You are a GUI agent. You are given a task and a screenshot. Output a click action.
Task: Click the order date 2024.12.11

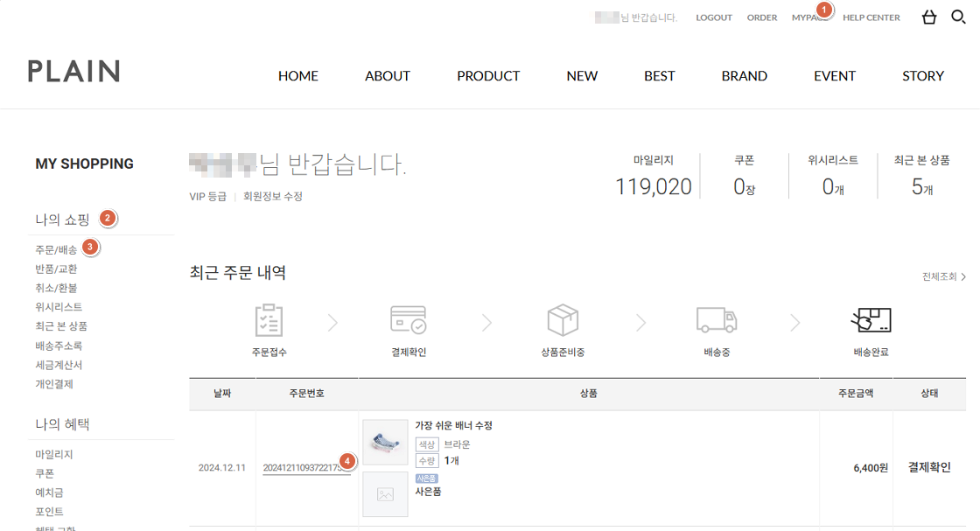click(x=222, y=468)
